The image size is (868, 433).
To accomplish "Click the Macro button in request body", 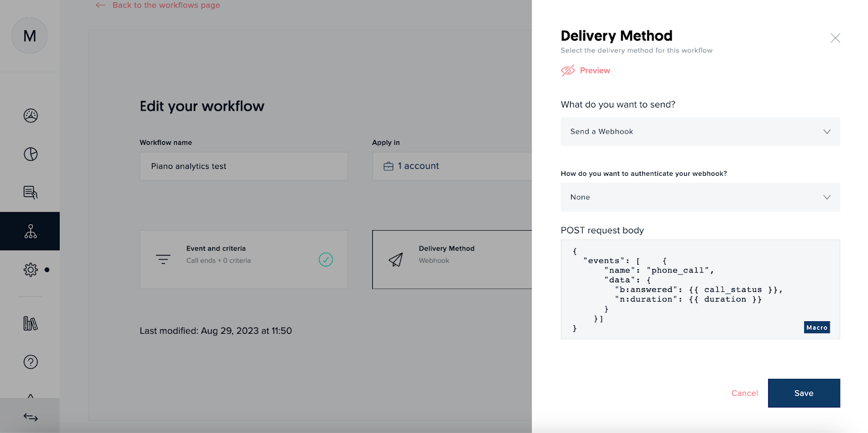I will (x=816, y=328).
